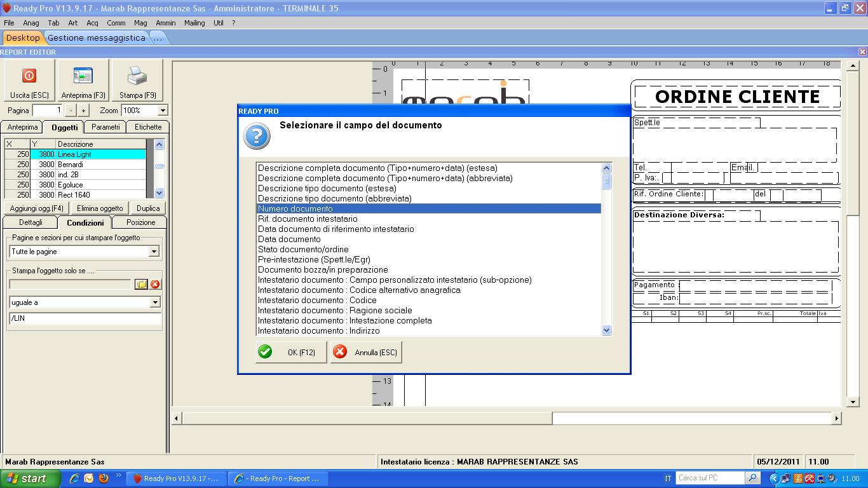Browse for a condition field with the folder icon

click(141, 284)
